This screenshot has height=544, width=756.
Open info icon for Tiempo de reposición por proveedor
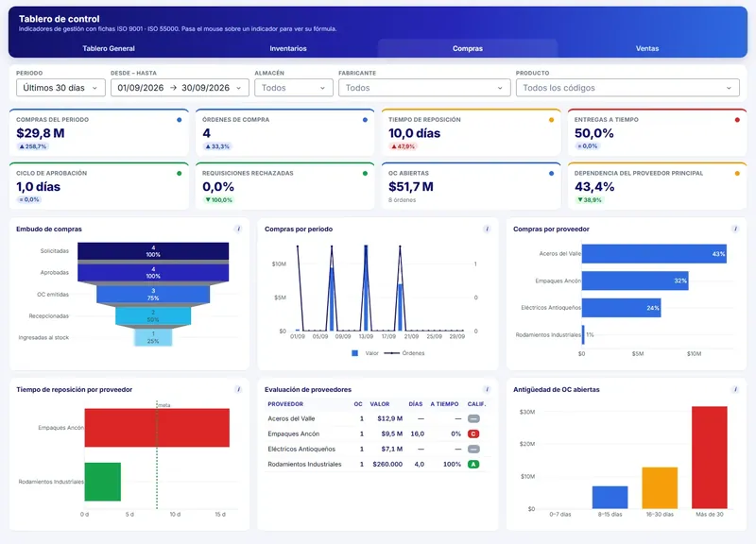click(x=238, y=389)
